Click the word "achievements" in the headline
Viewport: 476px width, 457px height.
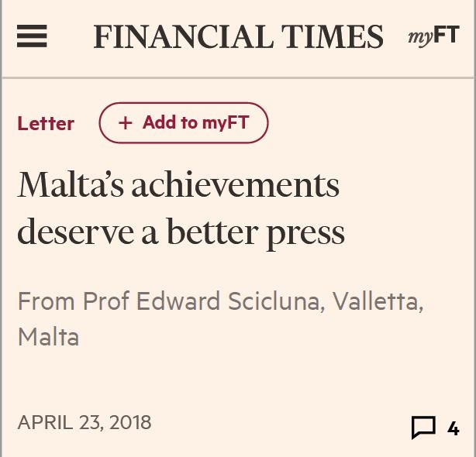coord(236,184)
